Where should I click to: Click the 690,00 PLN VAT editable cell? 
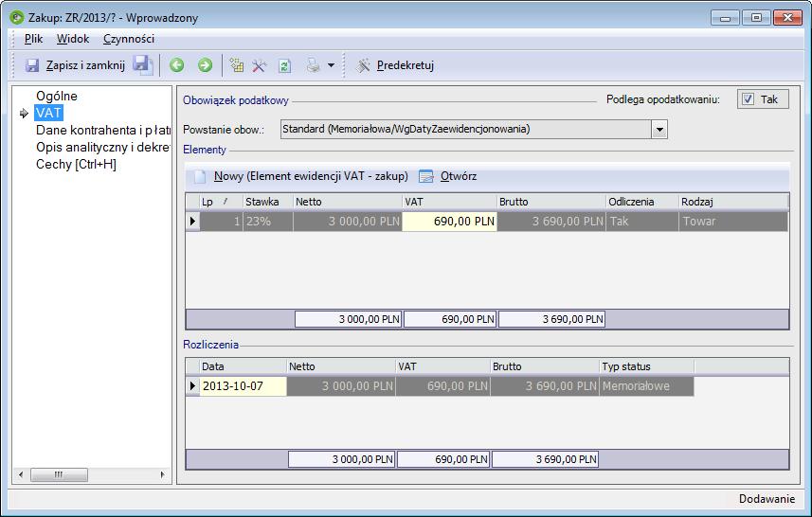449,222
